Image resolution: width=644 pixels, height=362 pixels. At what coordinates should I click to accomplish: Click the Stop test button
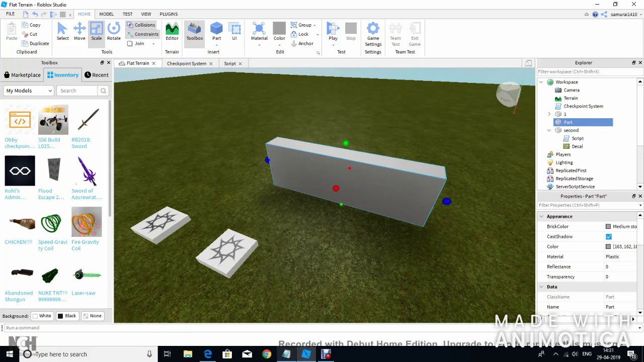(351, 32)
